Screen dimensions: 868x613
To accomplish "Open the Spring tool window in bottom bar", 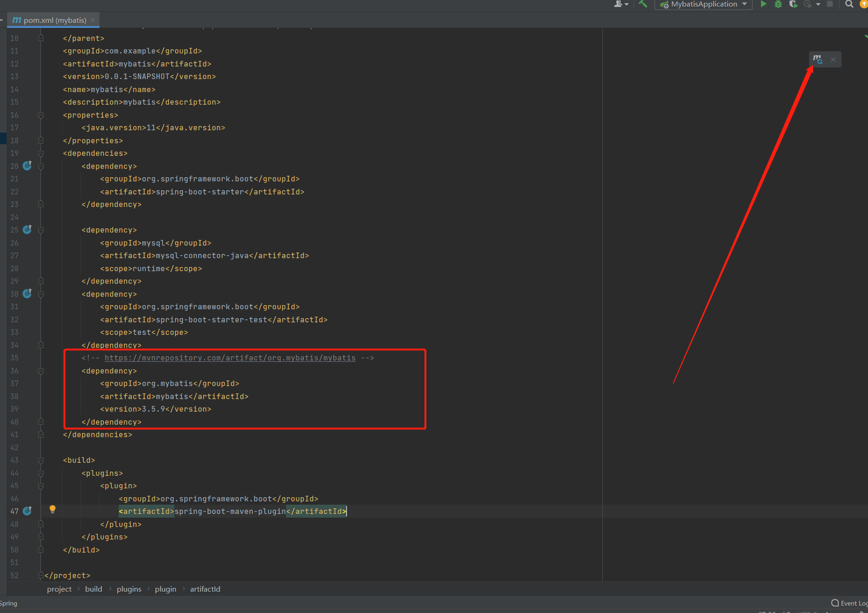I will coord(8,603).
